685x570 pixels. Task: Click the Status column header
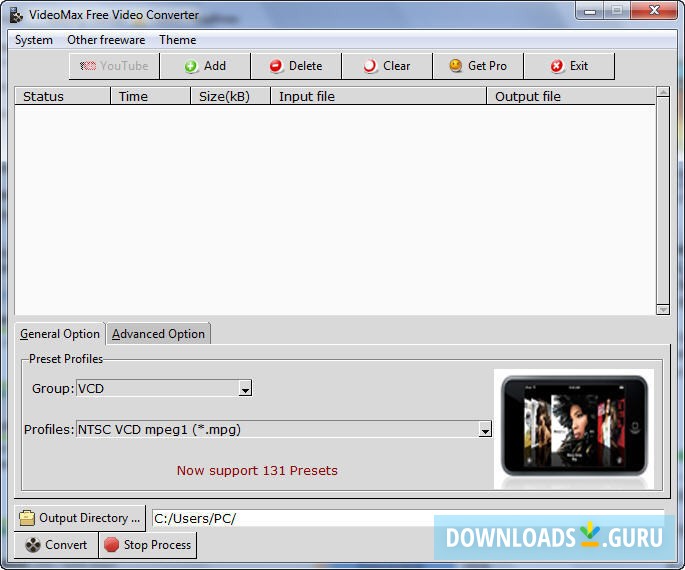coord(62,96)
